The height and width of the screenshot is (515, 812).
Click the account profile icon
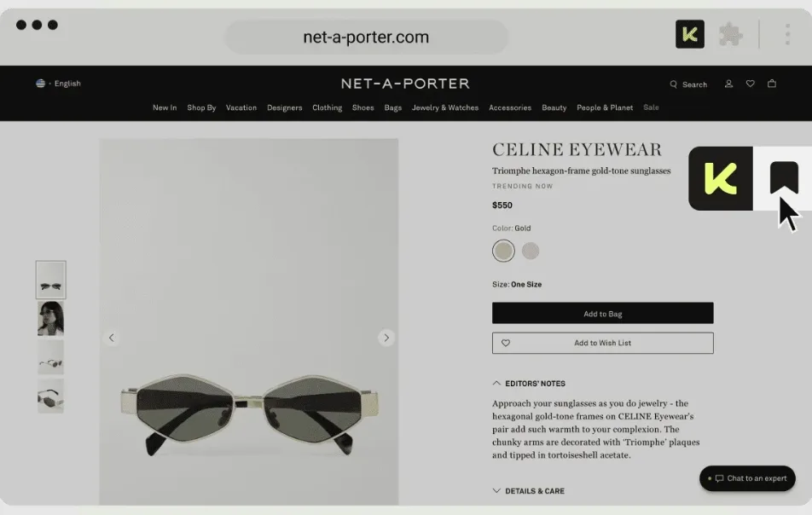coord(728,84)
